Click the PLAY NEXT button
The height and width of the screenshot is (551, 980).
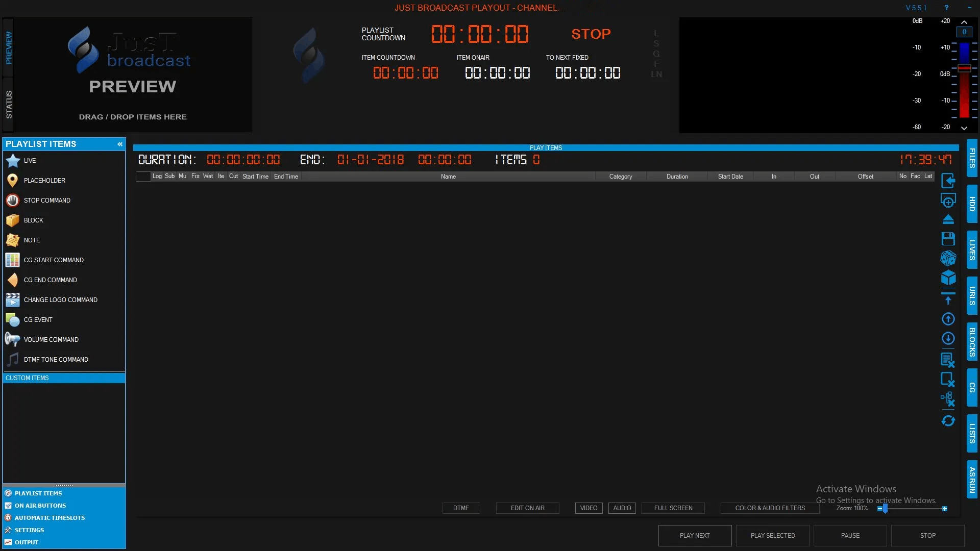[x=695, y=536]
